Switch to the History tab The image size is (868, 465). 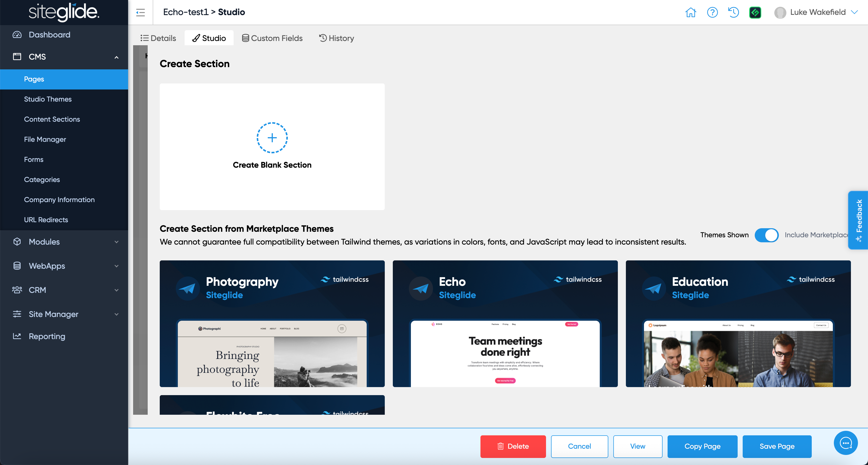pyautogui.click(x=336, y=38)
